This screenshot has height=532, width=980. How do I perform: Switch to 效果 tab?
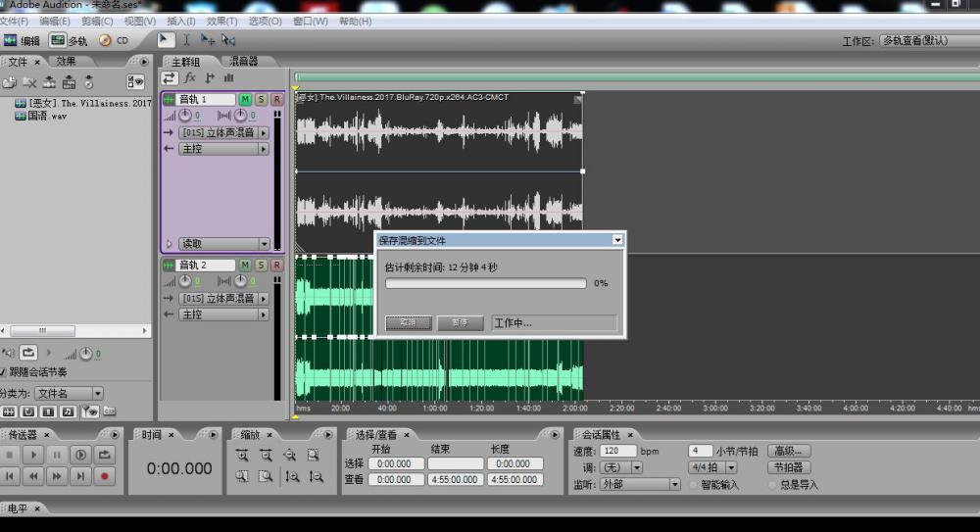point(66,62)
